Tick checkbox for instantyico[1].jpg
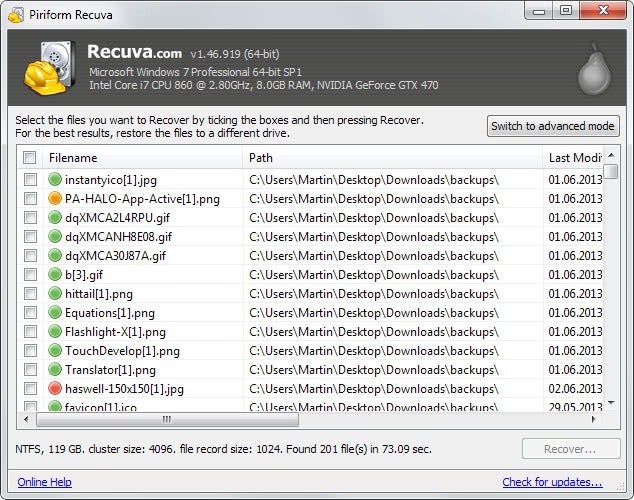This screenshot has width=634, height=500. (x=30, y=179)
